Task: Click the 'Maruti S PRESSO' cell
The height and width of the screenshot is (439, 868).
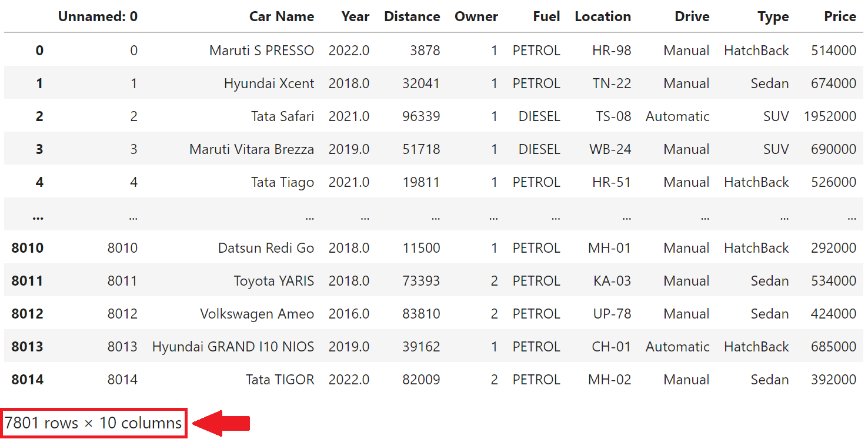Action: 262,51
